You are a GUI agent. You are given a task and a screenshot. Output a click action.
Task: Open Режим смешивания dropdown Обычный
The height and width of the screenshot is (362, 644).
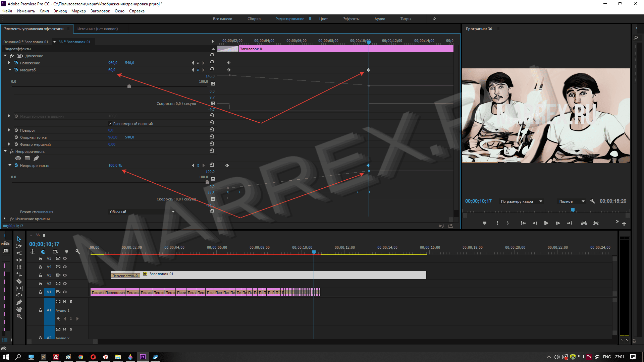tap(142, 212)
